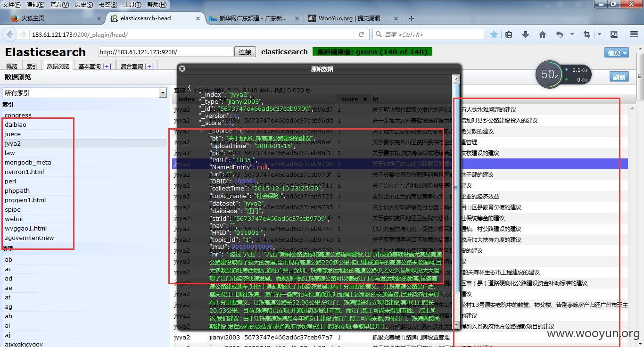Click the undo arrow toolbar icon

560,34
